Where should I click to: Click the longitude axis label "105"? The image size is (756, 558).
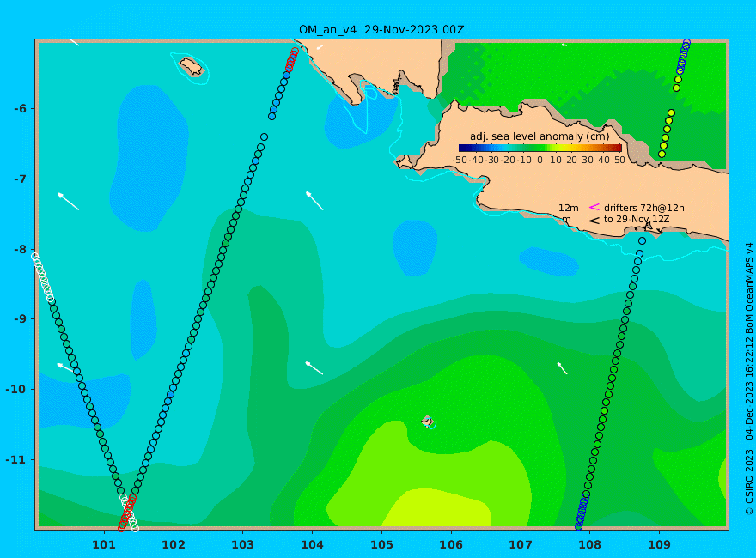381,544
